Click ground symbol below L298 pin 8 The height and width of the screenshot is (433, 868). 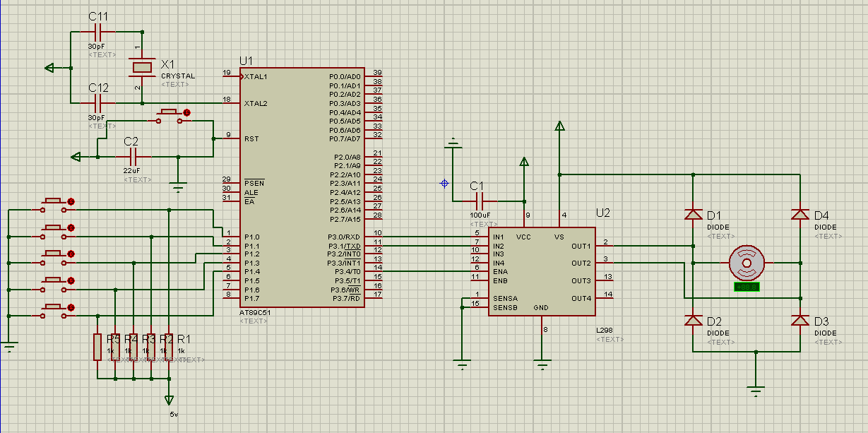coord(542,365)
